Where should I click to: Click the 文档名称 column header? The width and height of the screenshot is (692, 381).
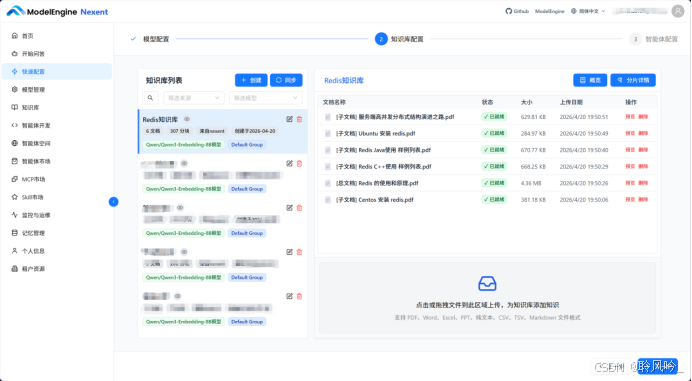pyautogui.click(x=334, y=102)
